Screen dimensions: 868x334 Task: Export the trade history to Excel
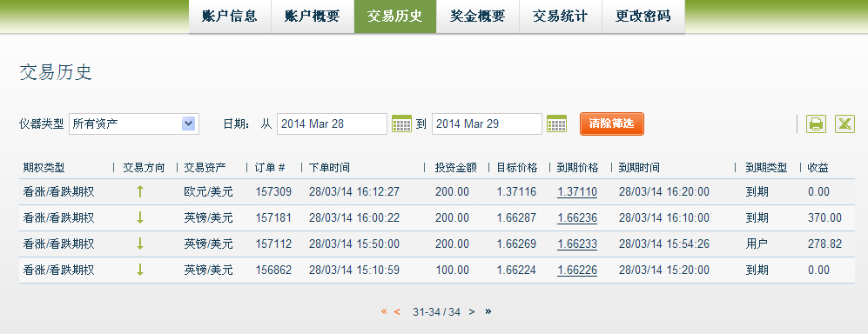pyautogui.click(x=844, y=124)
